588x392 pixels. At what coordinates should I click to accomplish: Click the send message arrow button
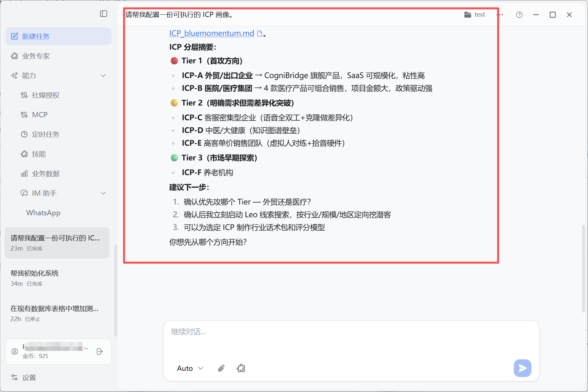pyautogui.click(x=522, y=368)
